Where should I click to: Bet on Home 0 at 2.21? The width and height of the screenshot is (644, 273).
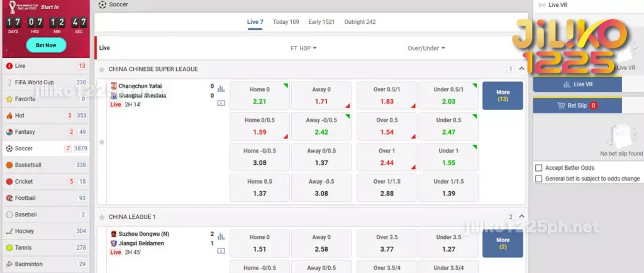(x=260, y=96)
